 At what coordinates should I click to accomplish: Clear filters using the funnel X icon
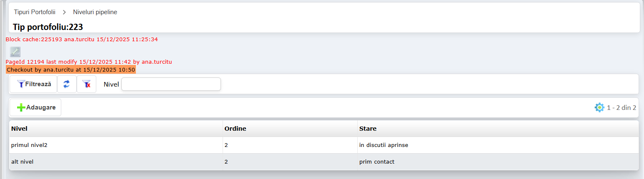click(87, 84)
